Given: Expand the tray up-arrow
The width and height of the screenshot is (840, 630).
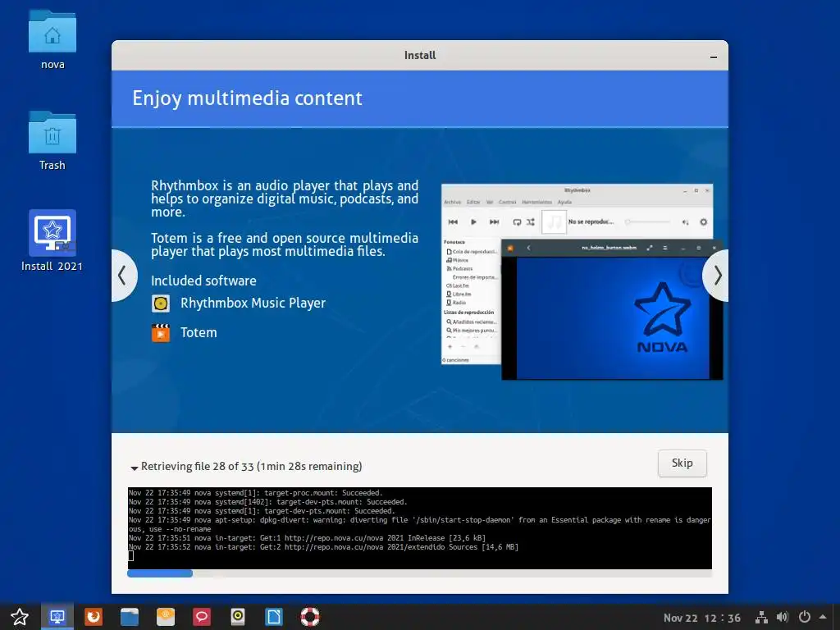Looking at the screenshot, I should [x=823, y=617].
